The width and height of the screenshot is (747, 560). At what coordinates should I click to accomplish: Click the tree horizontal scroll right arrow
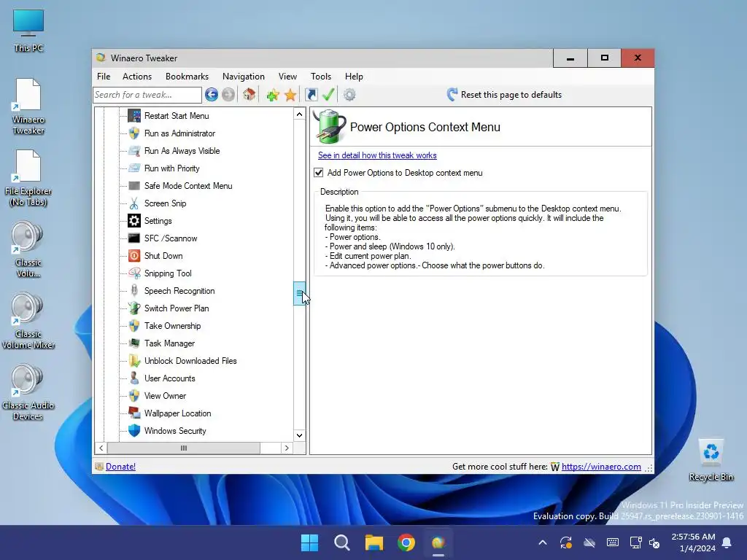[287, 448]
